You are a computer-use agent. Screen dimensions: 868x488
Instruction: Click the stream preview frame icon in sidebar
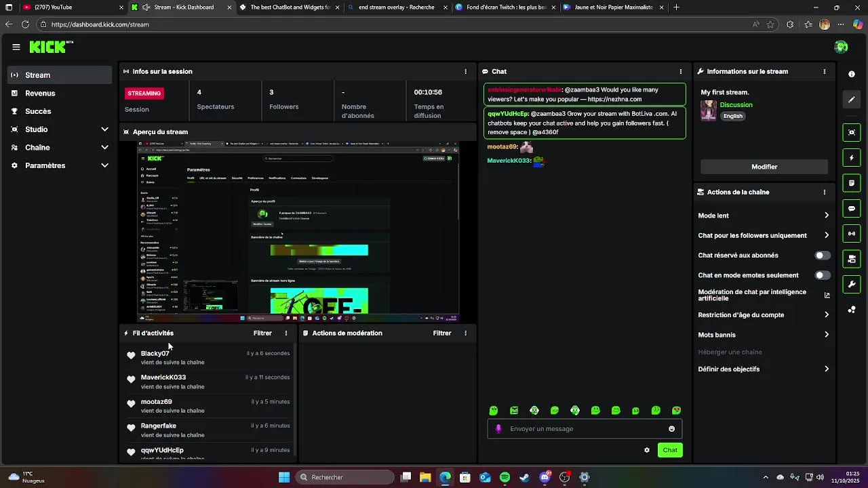point(852,132)
